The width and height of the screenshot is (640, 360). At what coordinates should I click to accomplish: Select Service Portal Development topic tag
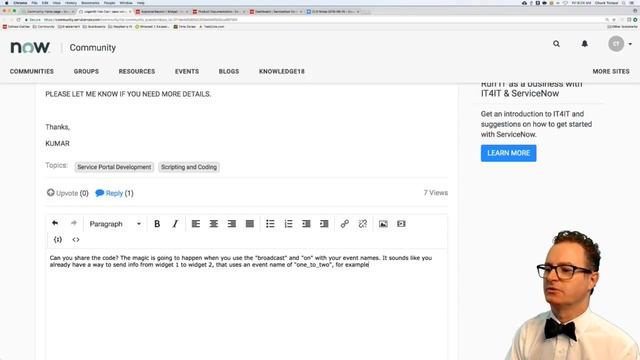[114, 167]
